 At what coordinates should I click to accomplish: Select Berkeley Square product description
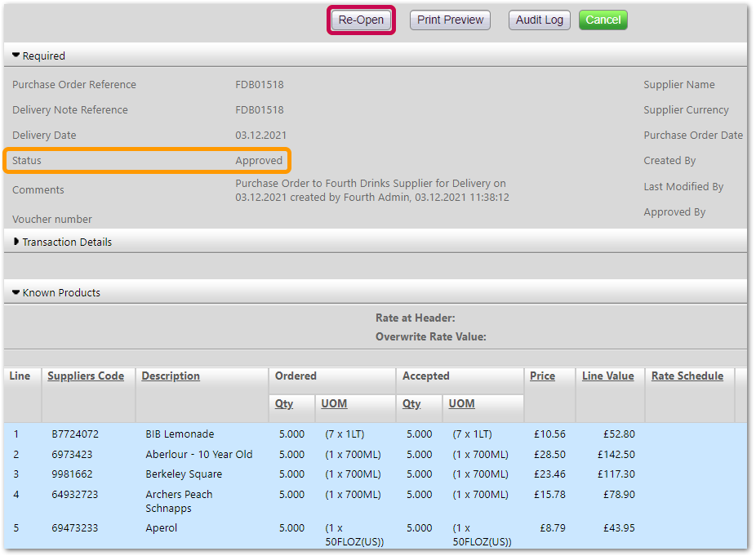[184, 474]
